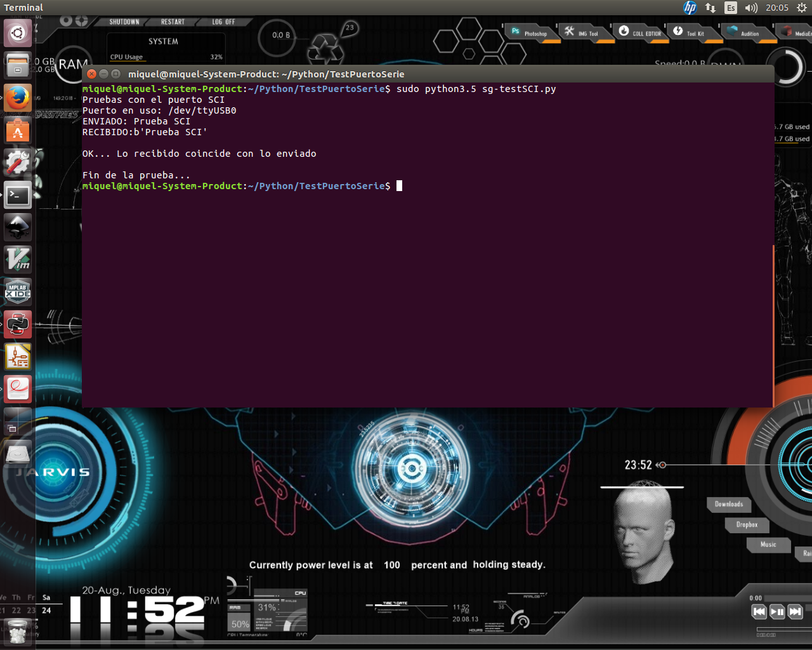Click the COLL EDTIOR desktop shortcut

641,32
